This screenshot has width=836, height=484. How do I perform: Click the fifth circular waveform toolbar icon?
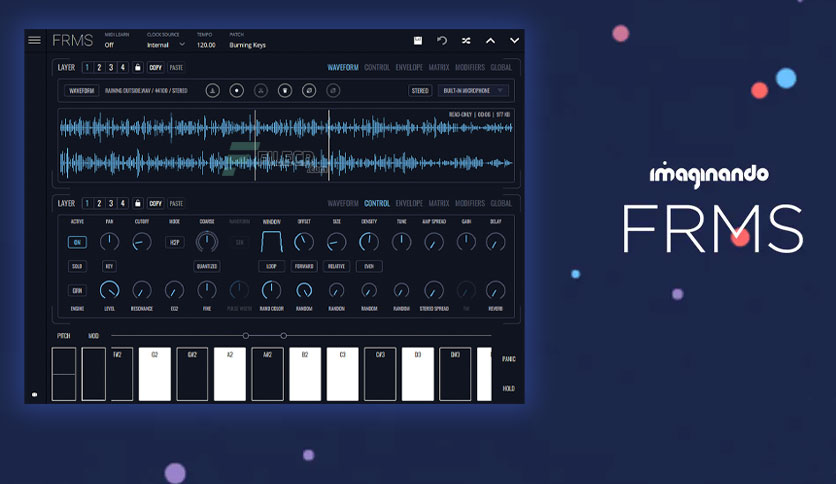[x=309, y=91]
